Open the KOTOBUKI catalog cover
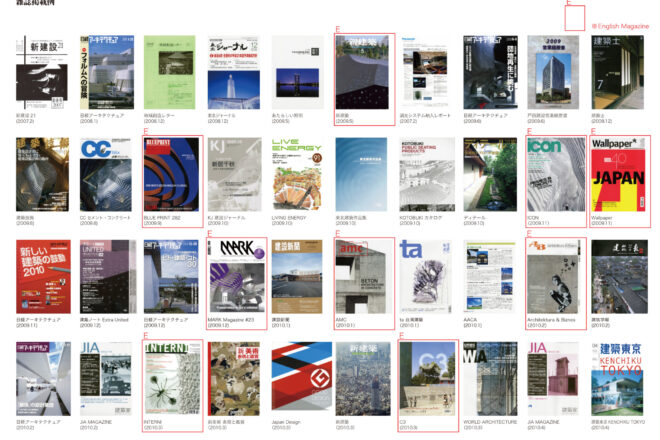The height and width of the screenshot is (440, 660). point(428,172)
